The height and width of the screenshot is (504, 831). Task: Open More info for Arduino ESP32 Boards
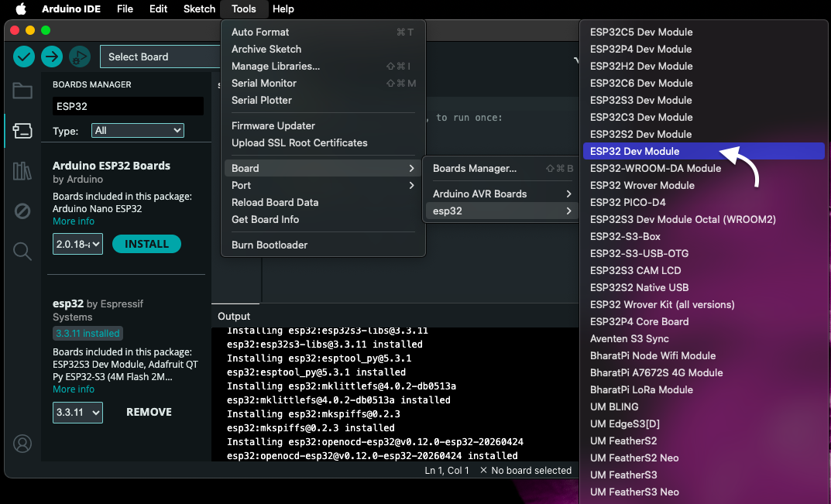pyautogui.click(x=73, y=221)
